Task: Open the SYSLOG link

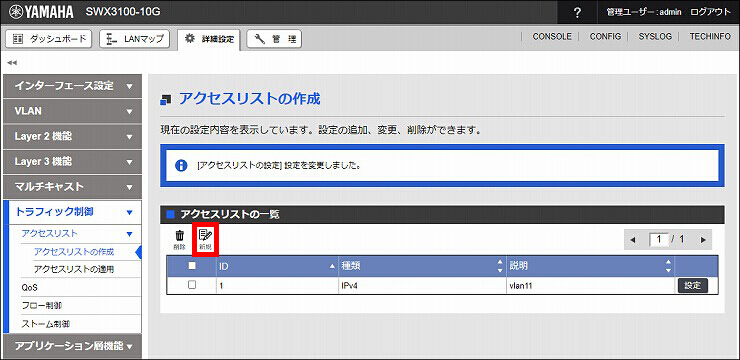Action: pos(655,36)
